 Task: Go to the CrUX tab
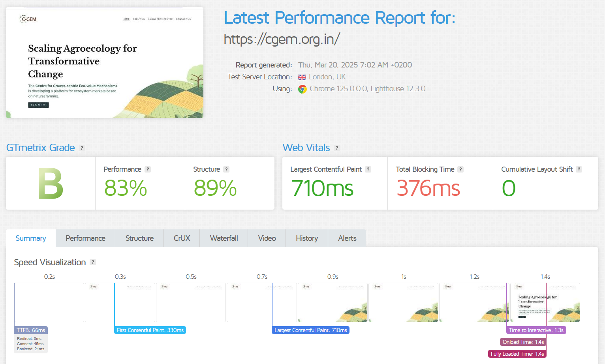click(x=182, y=238)
